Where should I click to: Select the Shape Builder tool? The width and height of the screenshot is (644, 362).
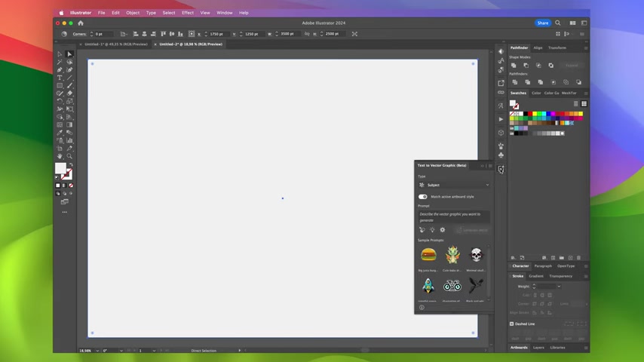60,117
